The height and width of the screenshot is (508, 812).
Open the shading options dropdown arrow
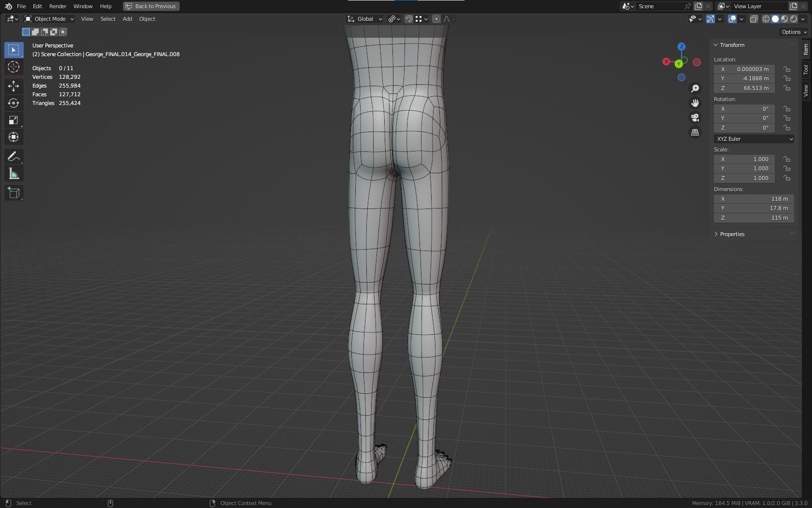(x=802, y=19)
